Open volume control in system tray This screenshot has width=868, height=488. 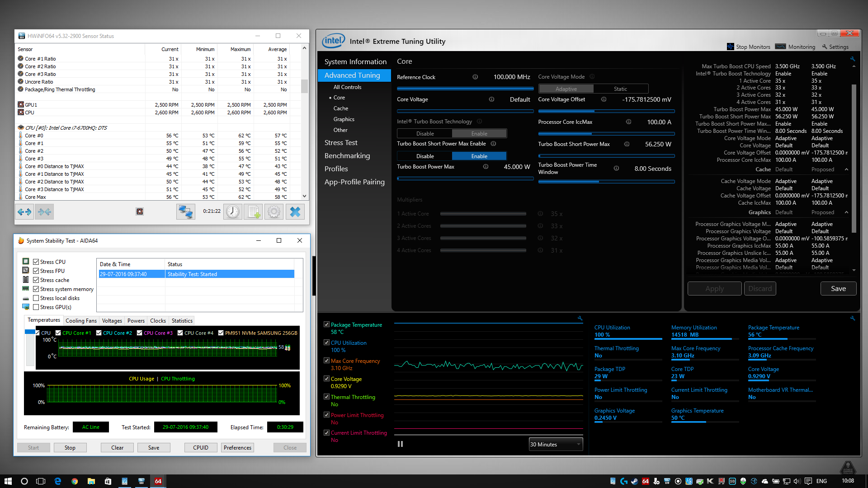coord(797,481)
